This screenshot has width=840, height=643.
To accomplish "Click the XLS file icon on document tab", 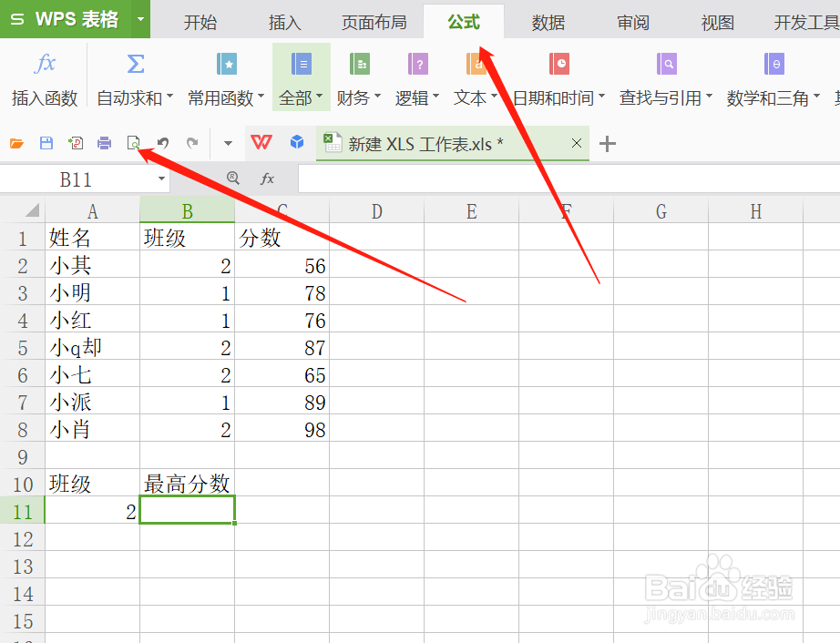I will [x=333, y=142].
